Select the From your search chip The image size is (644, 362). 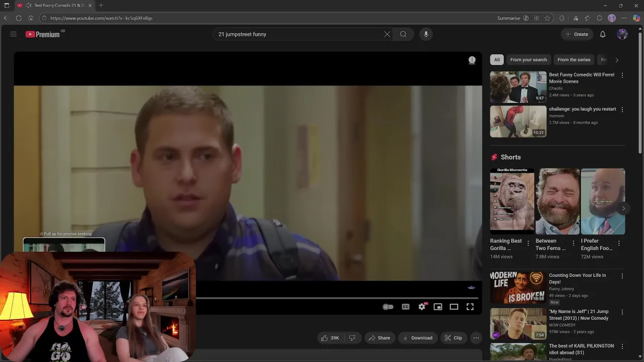pos(528,60)
